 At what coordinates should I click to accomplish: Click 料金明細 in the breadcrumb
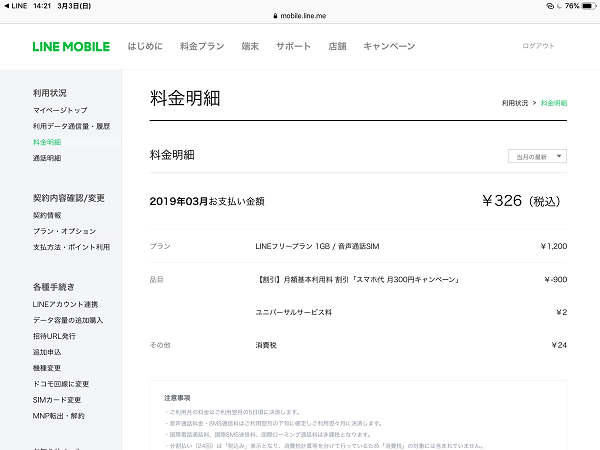point(554,103)
